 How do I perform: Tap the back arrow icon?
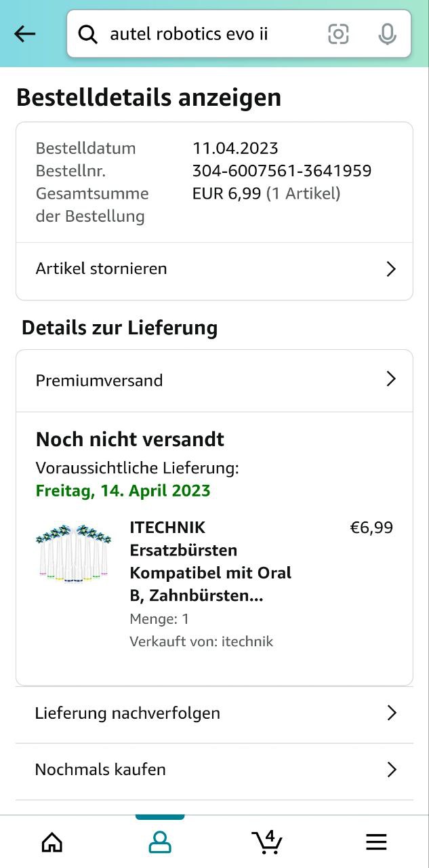(x=25, y=34)
